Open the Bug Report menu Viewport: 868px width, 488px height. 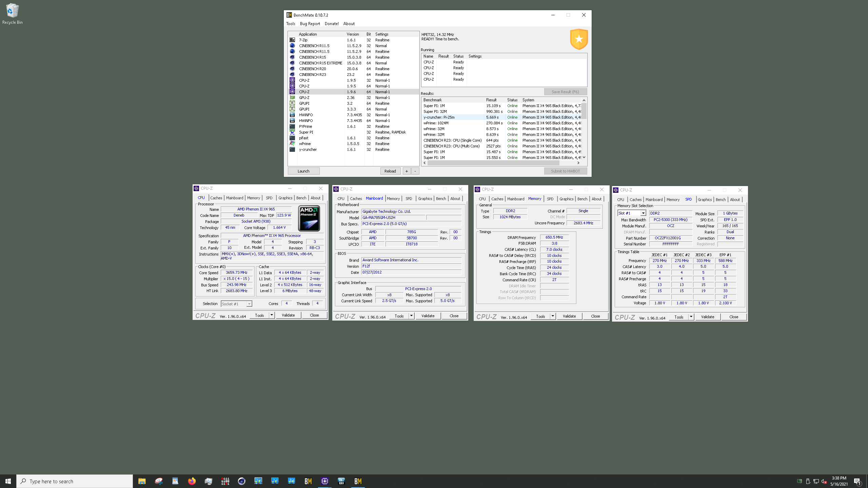[x=310, y=24]
